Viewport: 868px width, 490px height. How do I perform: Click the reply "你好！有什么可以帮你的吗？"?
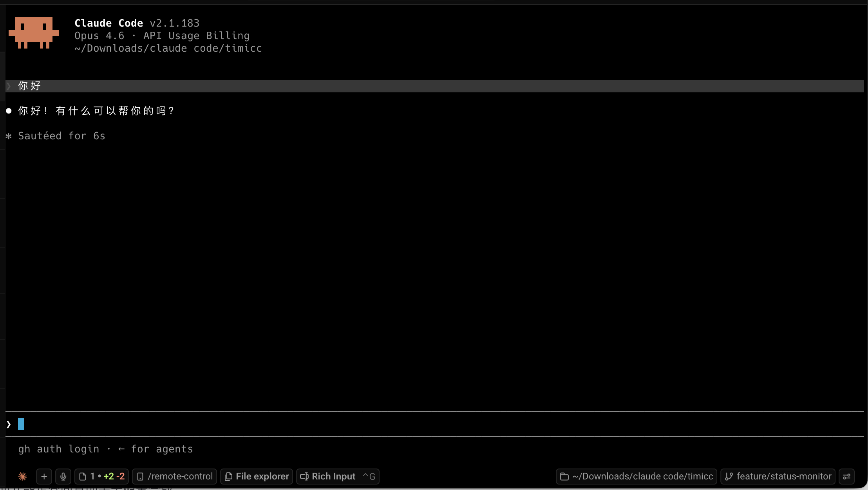(96, 111)
